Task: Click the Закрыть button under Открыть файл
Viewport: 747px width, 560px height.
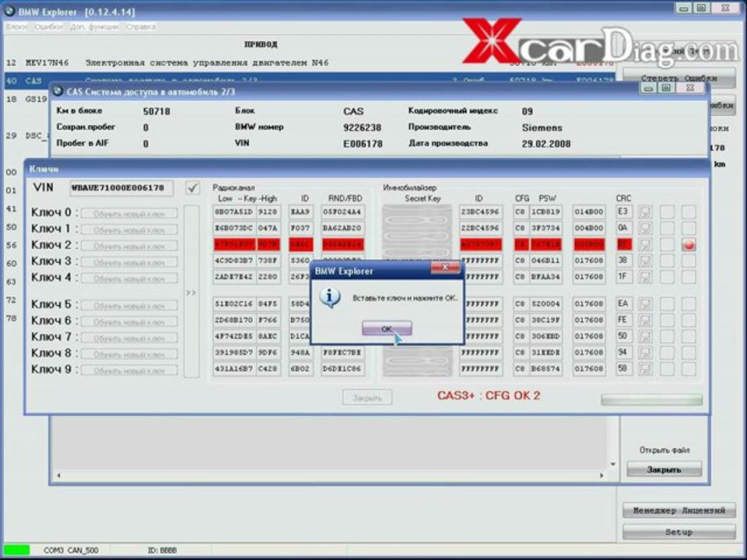Action: click(664, 470)
